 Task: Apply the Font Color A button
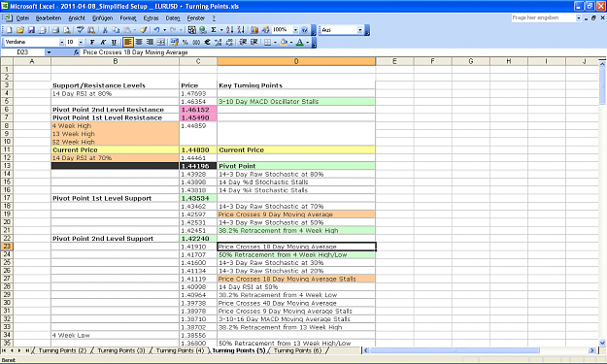coord(300,42)
